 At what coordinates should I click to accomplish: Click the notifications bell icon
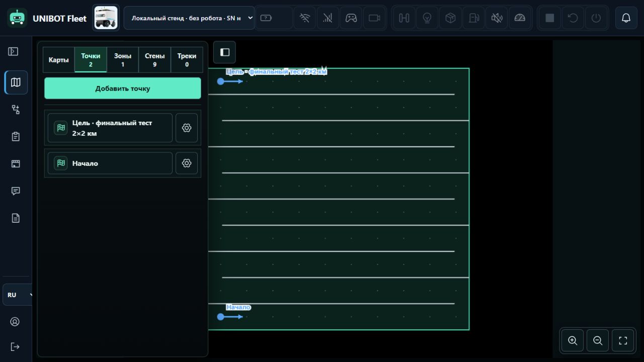click(x=626, y=18)
